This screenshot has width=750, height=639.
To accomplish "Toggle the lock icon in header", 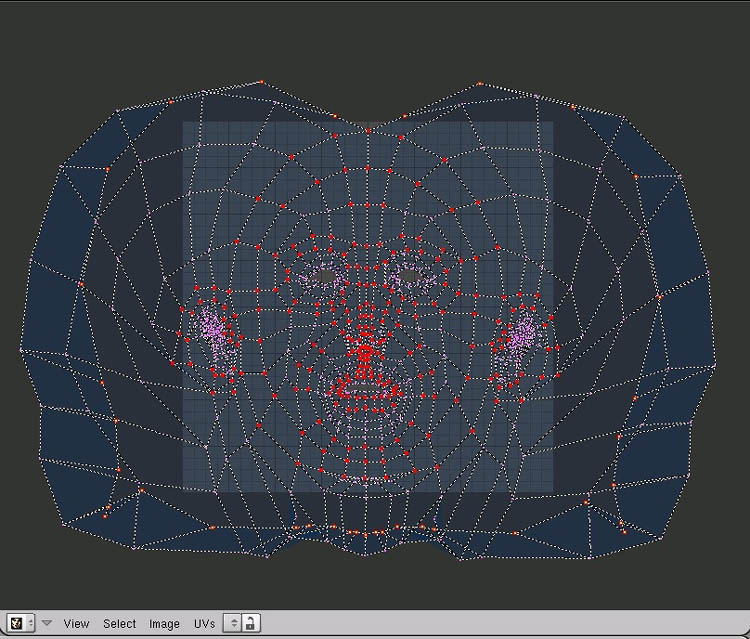I will pos(250,623).
